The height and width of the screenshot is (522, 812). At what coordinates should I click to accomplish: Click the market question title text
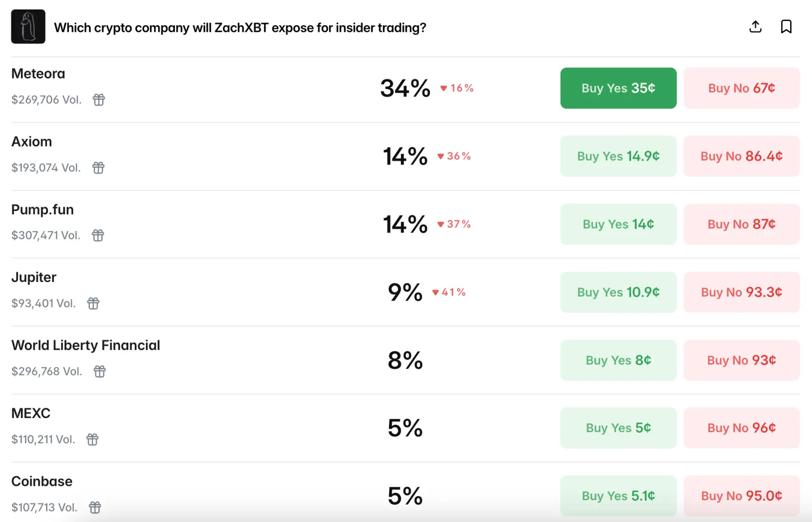[240, 28]
